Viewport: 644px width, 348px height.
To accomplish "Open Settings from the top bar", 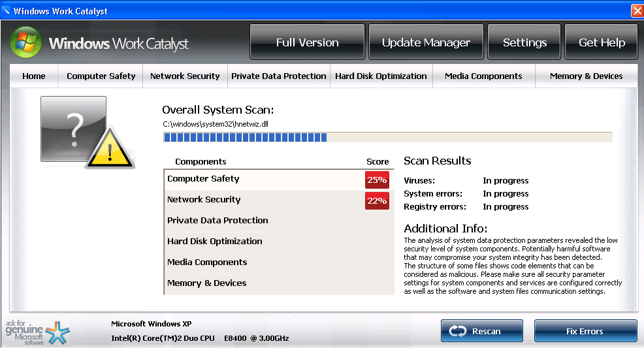I will point(524,42).
